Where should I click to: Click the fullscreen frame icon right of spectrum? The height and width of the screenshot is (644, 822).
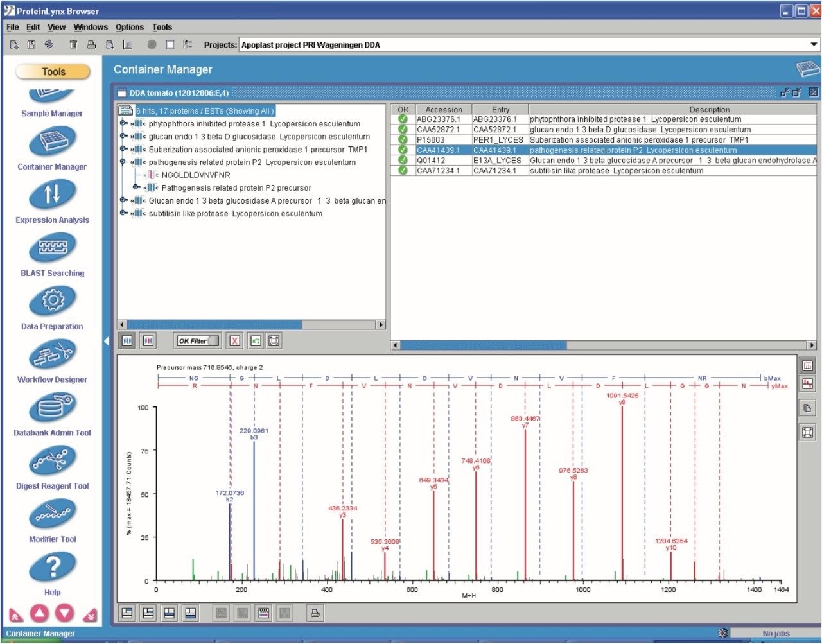click(807, 432)
